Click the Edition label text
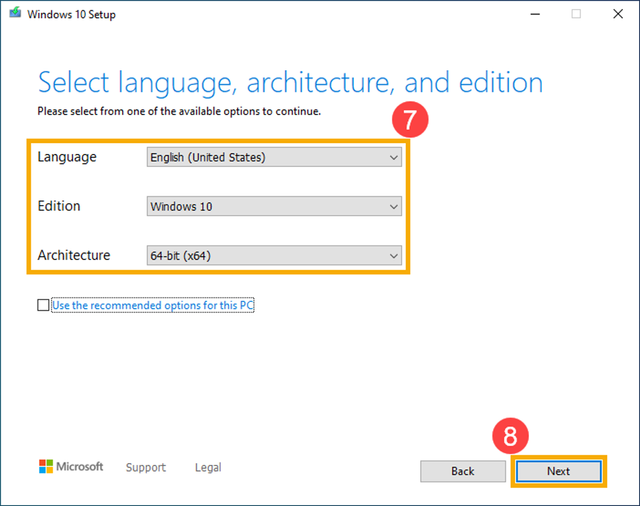The width and height of the screenshot is (640, 506). click(x=59, y=206)
